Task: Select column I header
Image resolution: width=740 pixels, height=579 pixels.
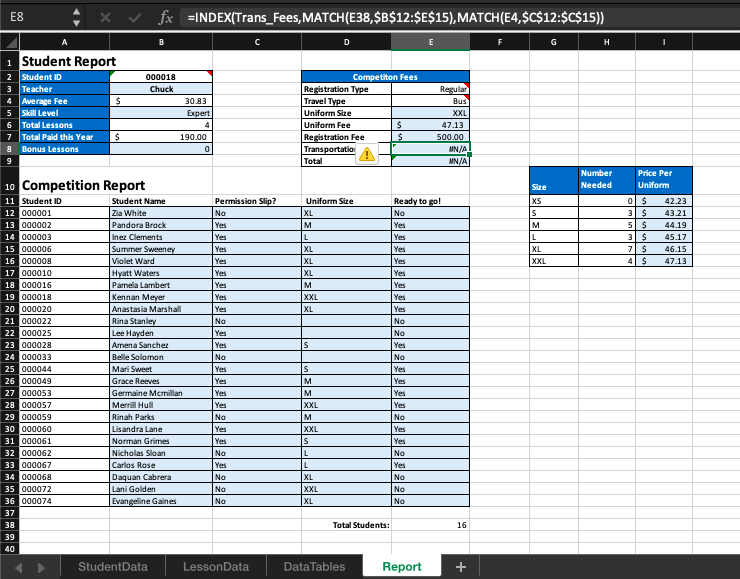Action: [664, 42]
